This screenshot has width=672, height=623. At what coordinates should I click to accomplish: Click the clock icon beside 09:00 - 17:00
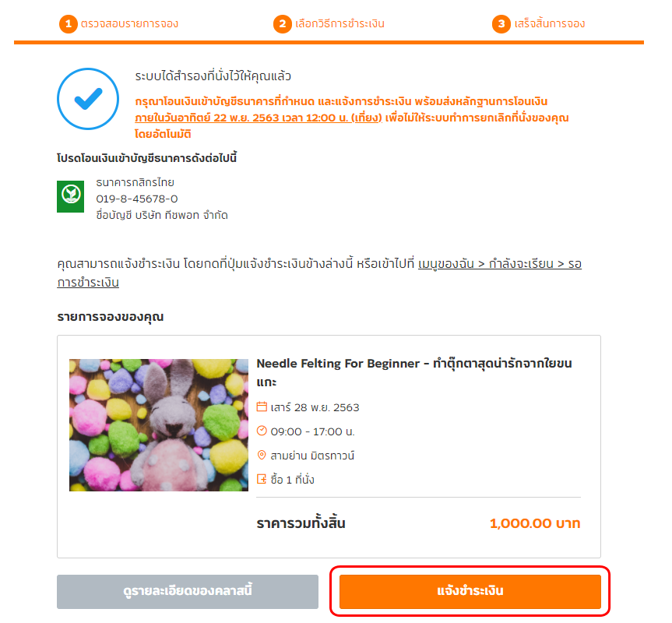[262, 431]
